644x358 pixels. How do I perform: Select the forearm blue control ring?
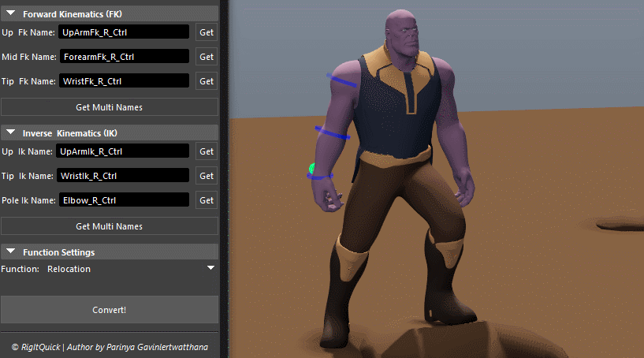333,132
